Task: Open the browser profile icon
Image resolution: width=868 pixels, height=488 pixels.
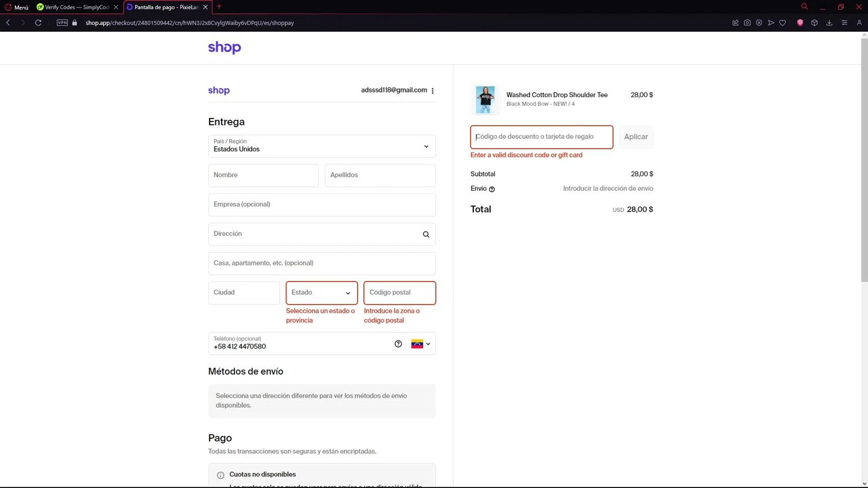Action: [x=859, y=23]
